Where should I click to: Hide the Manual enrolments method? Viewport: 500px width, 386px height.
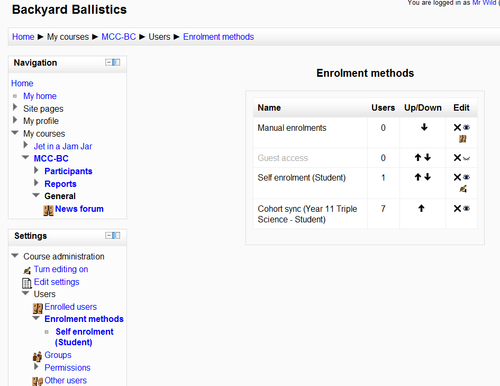[466, 127]
